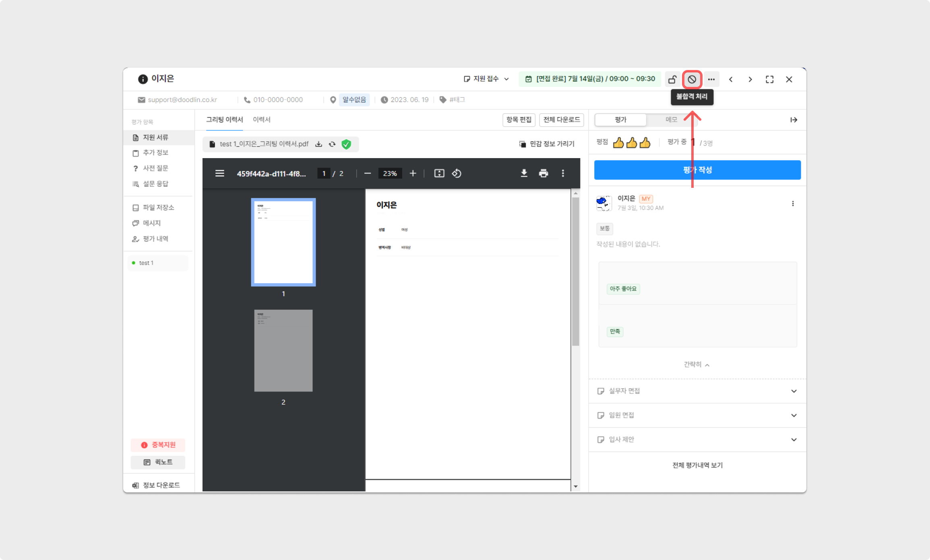The height and width of the screenshot is (560, 930).
Task: Open the three-dot more options in header
Action: tap(711, 79)
